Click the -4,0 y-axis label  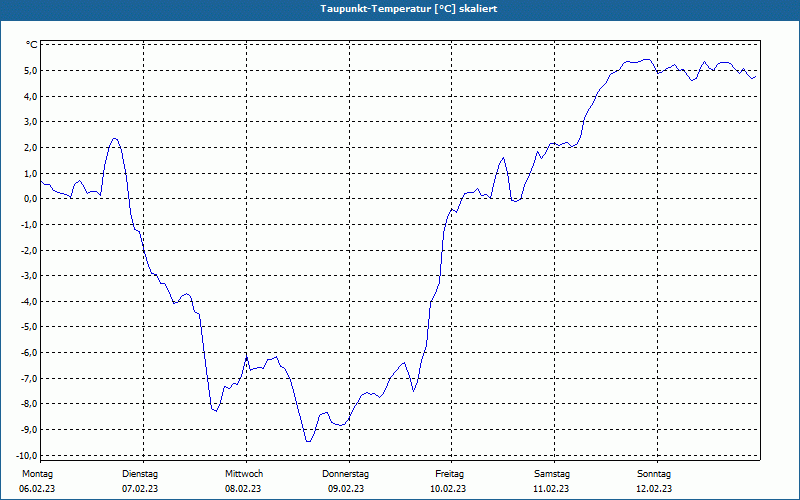click(29, 302)
